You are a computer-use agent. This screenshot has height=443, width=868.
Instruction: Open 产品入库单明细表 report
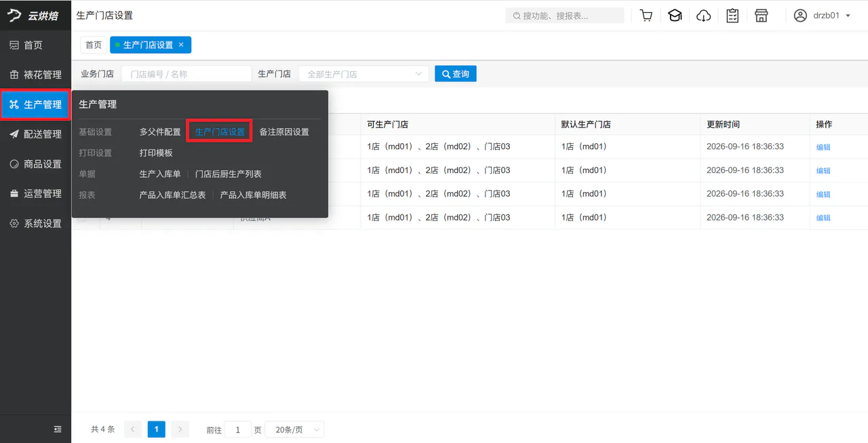253,195
